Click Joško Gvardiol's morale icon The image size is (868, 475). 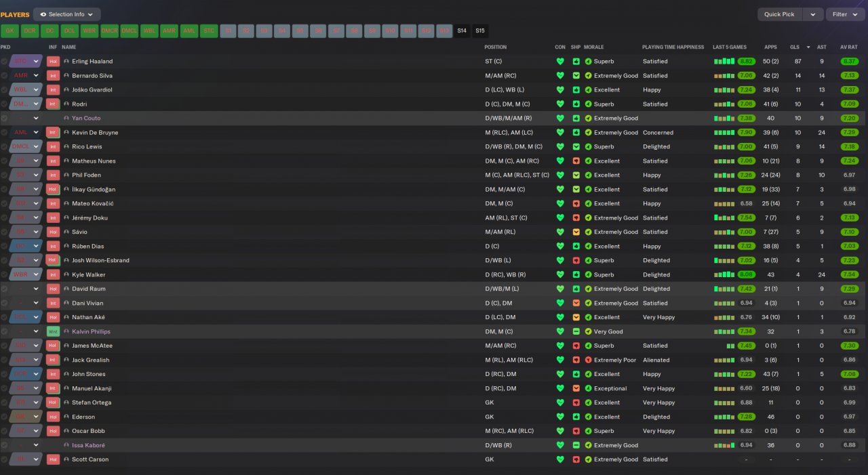point(589,90)
